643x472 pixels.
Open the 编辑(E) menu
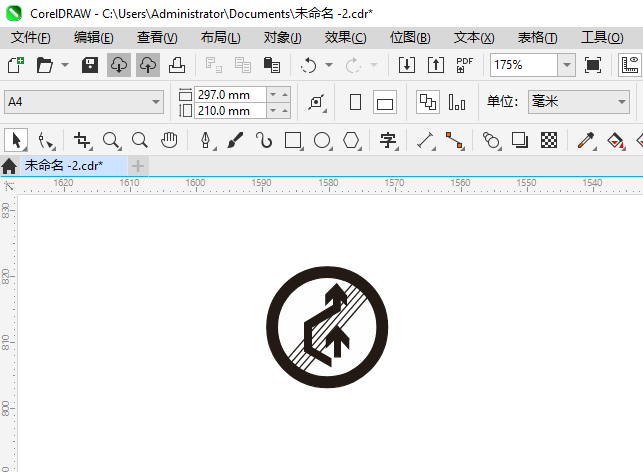tap(93, 38)
